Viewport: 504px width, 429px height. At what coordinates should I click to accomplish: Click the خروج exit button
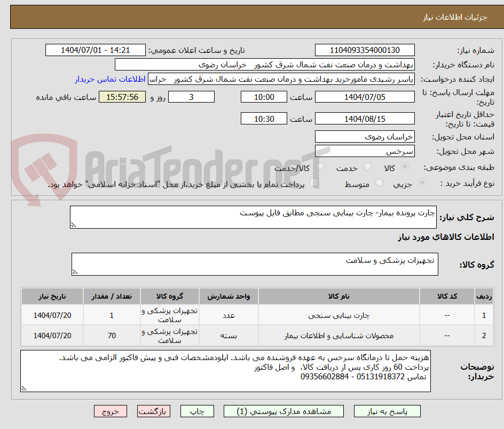click(x=111, y=411)
